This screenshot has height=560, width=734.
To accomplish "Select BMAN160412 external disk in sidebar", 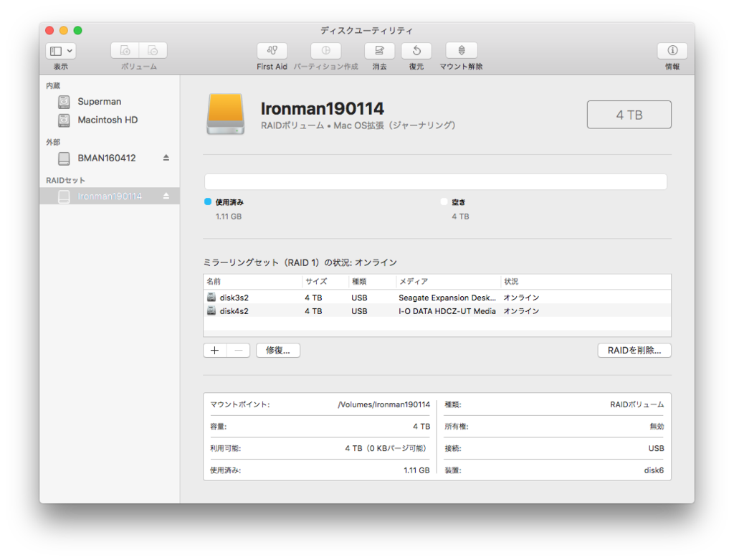I will point(110,158).
